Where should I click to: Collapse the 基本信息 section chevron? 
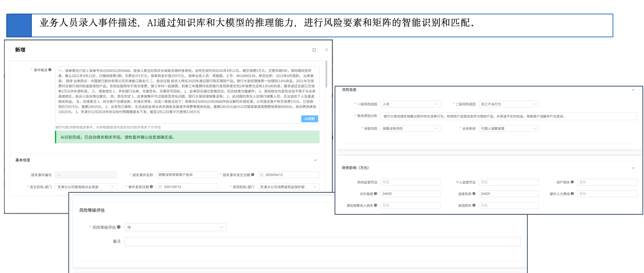[x=315, y=160]
